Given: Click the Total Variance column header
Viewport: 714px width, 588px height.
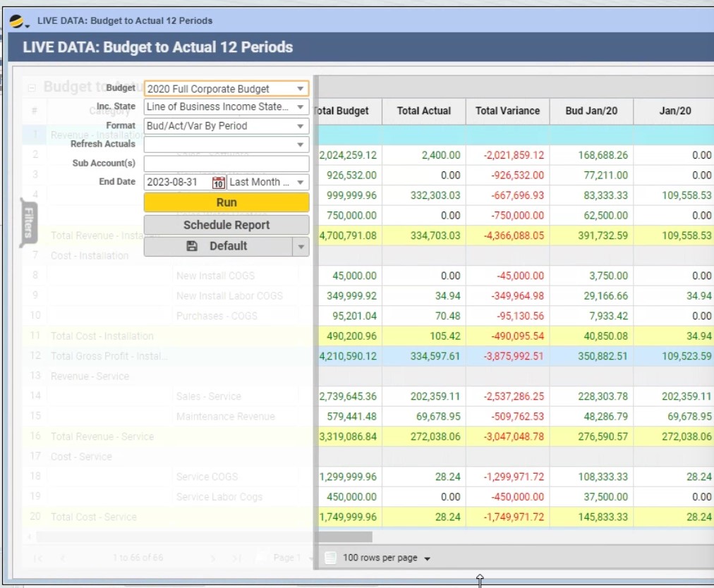Looking at the screenshot, I should tap(507, 111).
